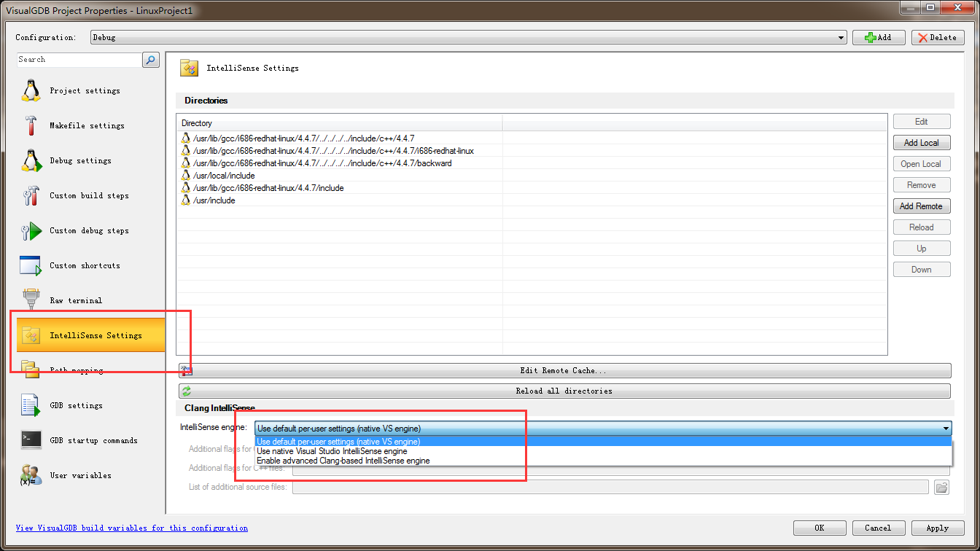Click the Makefile settings label
Viewport: 980px width, 551px height.
click(87, 125)
